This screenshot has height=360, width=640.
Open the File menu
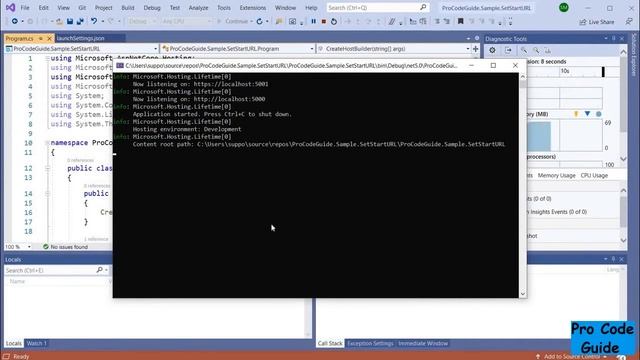pyautogui.click(x=25, y=8)
